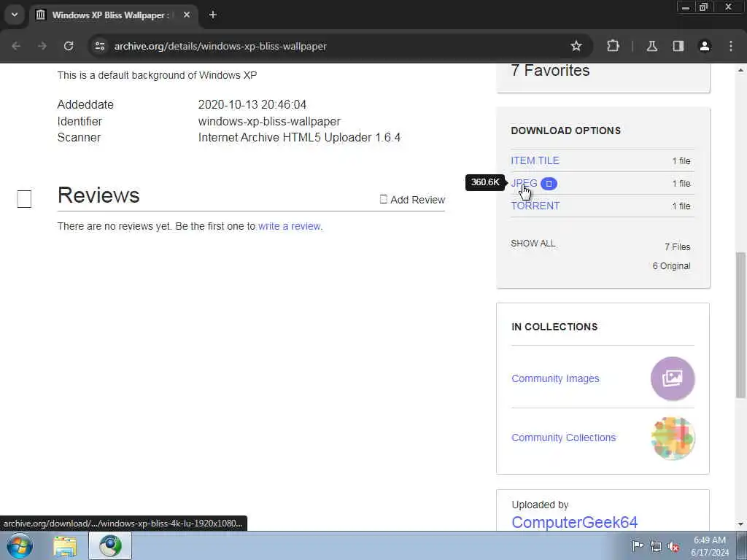Click the 7 Files count
This screenshot has width=747, height=560.
pos(678,246)
